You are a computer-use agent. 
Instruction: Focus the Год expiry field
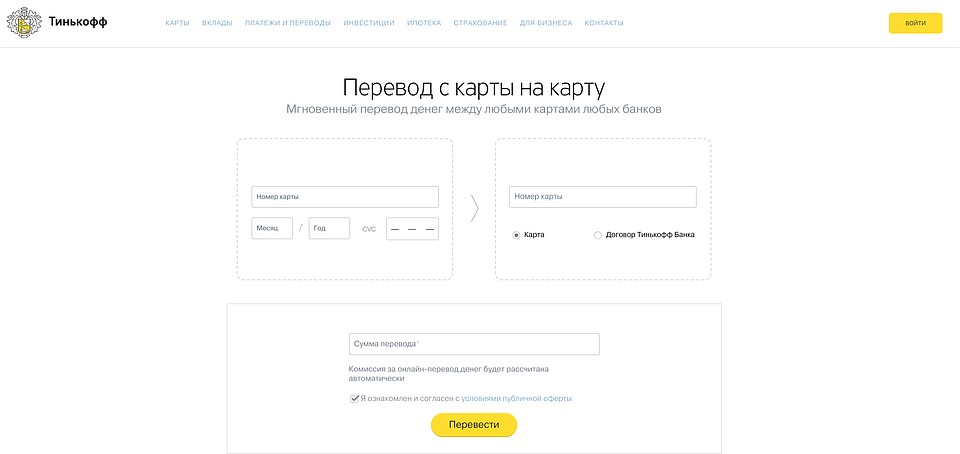(x=329, y=228)
